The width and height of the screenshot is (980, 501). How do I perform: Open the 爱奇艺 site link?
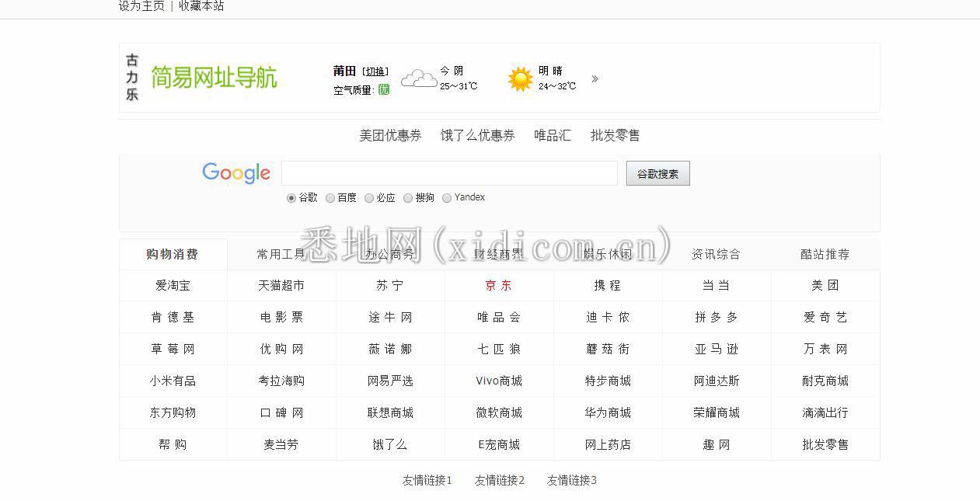825,318
